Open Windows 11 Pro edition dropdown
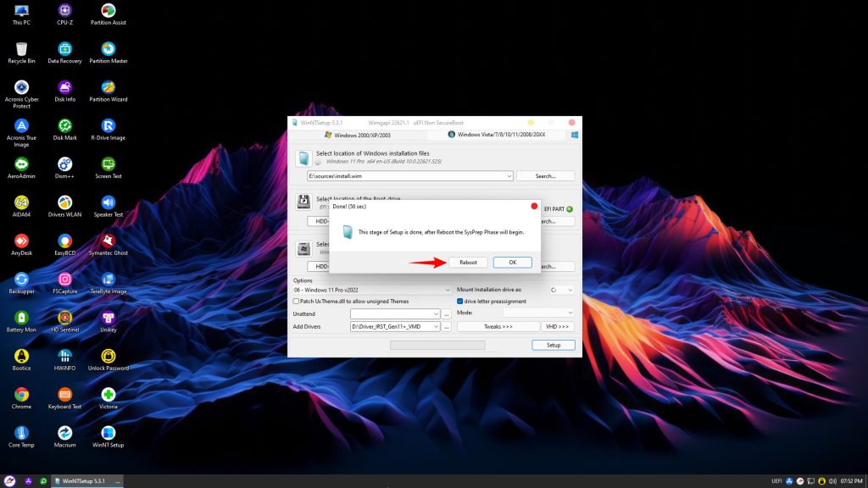 pyautogui.click(x=448, y=290)
